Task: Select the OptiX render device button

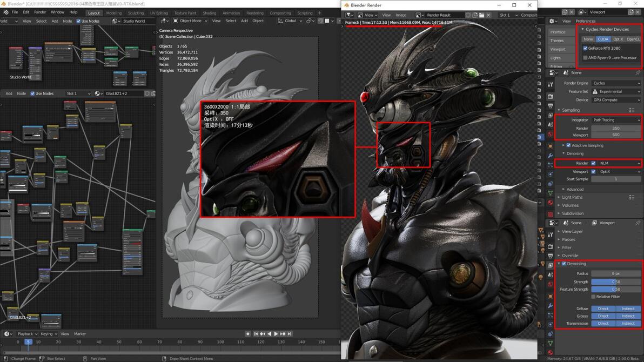Action: pyautogui.click(x=618, y=39)
